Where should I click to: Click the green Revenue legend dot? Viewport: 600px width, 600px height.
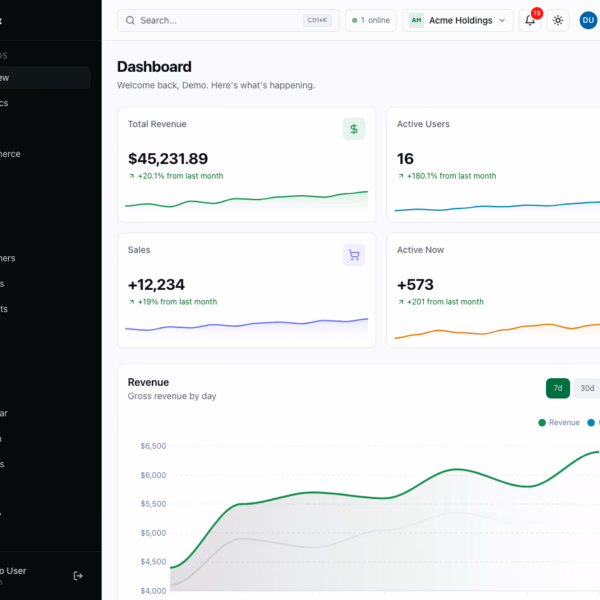pos(542,422)
